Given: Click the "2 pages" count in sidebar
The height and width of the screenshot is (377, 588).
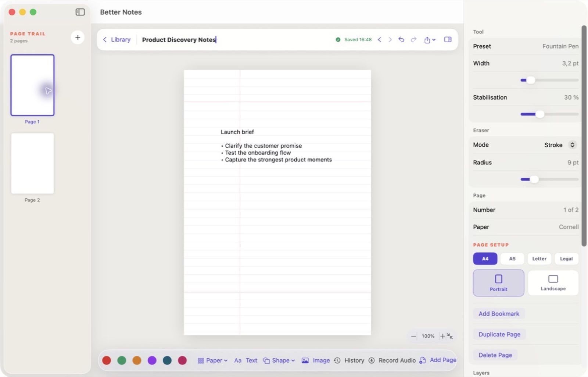Looking at the screenshot, I should point(19,41).
